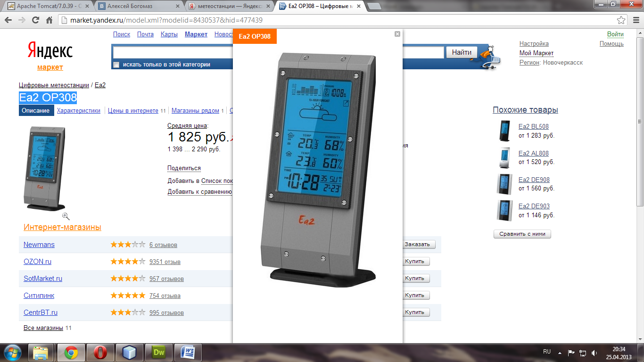Screen dimensions: 644x362
Task: Open the Поиск link
Action: coord(122,34)
